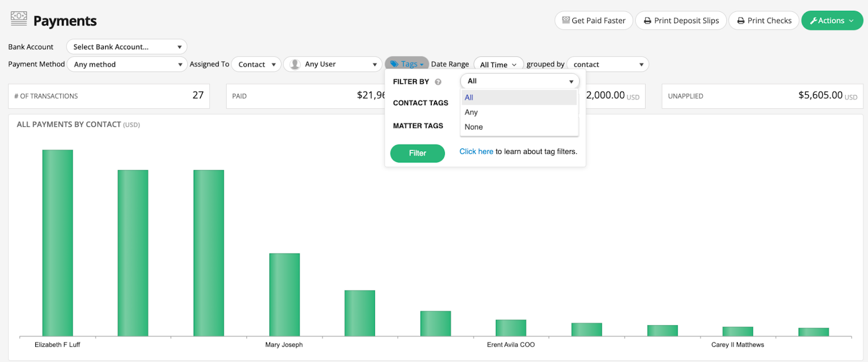Open the green Actions dropdown button
The height and width of the screenshot is (362, 868).
tap(832, 21)
